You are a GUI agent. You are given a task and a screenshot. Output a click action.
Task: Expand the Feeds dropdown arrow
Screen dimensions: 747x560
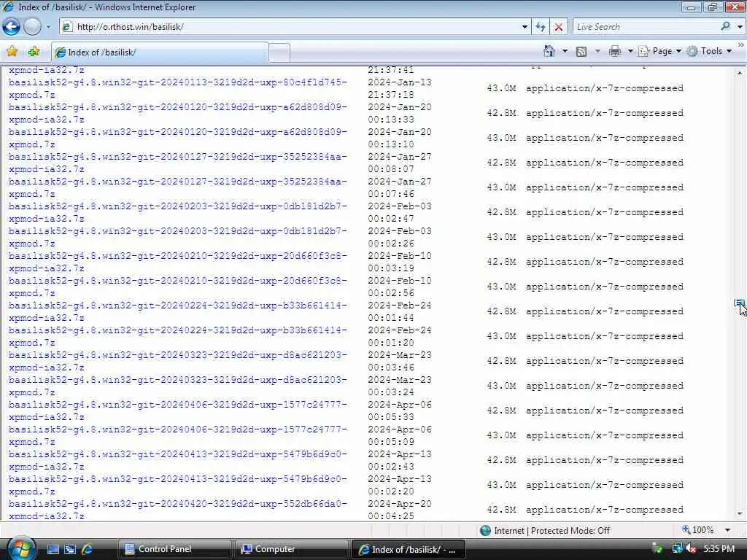[597, 51]
